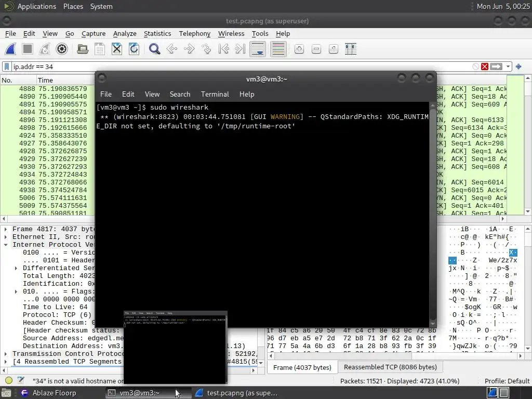Start capture with the shark fin icon
Image resolution: width=532 pixels, height=399 pixels.
point(10,49)
